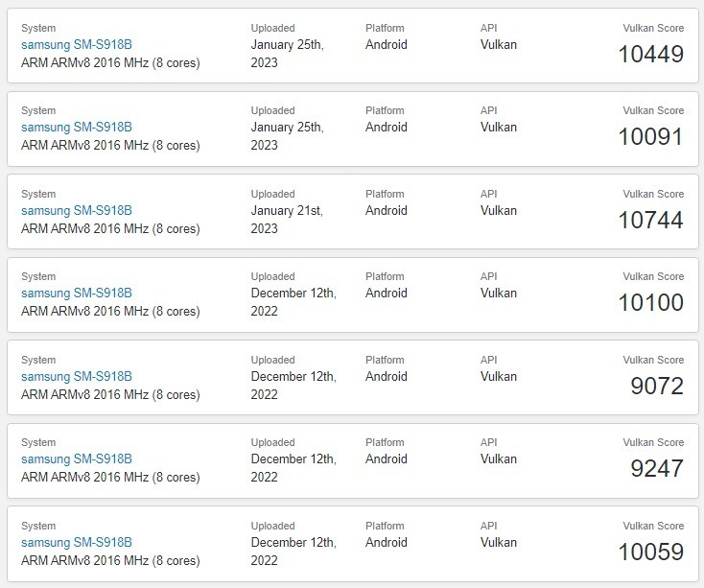Click Android platform in the 10449 result
704x588 pixels.
(x=387, y=45)
